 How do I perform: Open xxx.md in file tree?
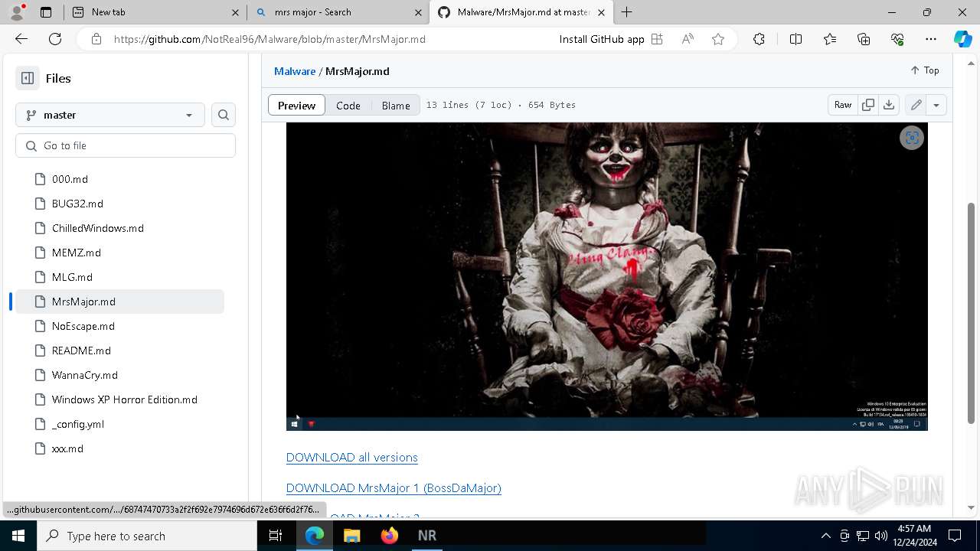(x=67, y=448)
